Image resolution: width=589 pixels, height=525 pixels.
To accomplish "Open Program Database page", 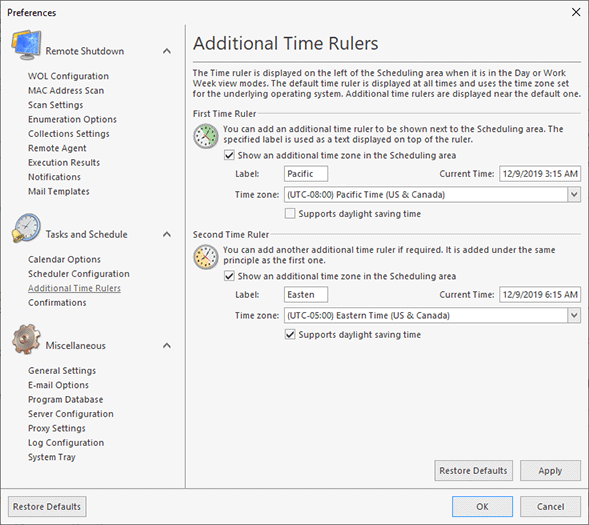I will (x=65, y=399).
